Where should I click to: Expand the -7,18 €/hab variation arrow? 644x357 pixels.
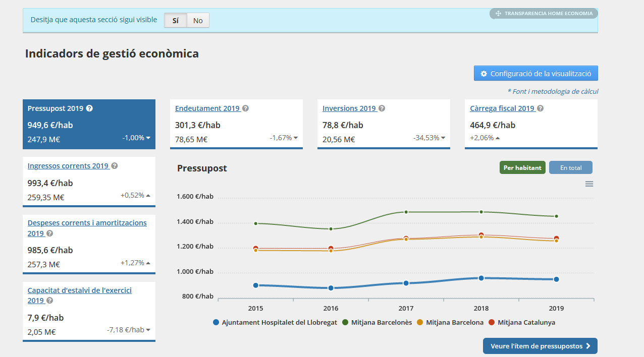click(148, 330)
